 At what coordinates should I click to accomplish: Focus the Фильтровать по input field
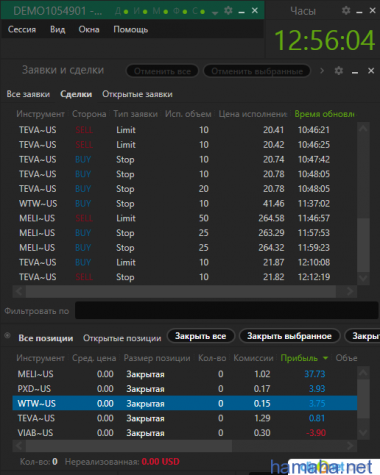[227, 310]
